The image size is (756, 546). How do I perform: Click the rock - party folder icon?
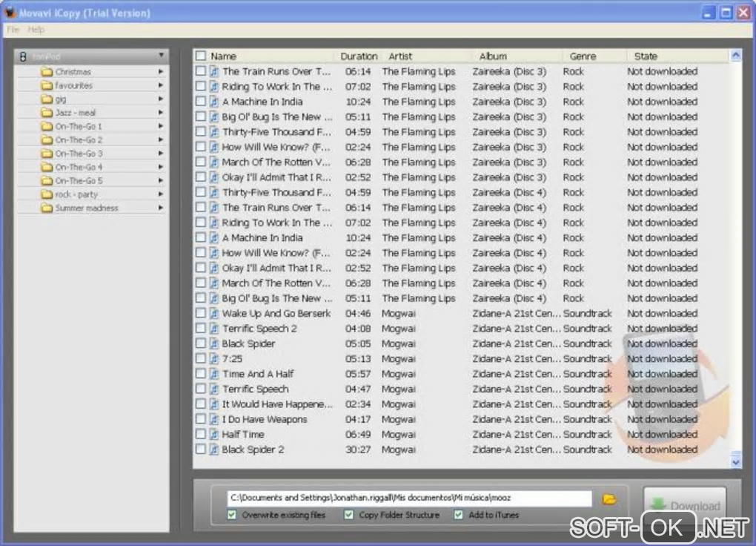[x=47, y=194]
